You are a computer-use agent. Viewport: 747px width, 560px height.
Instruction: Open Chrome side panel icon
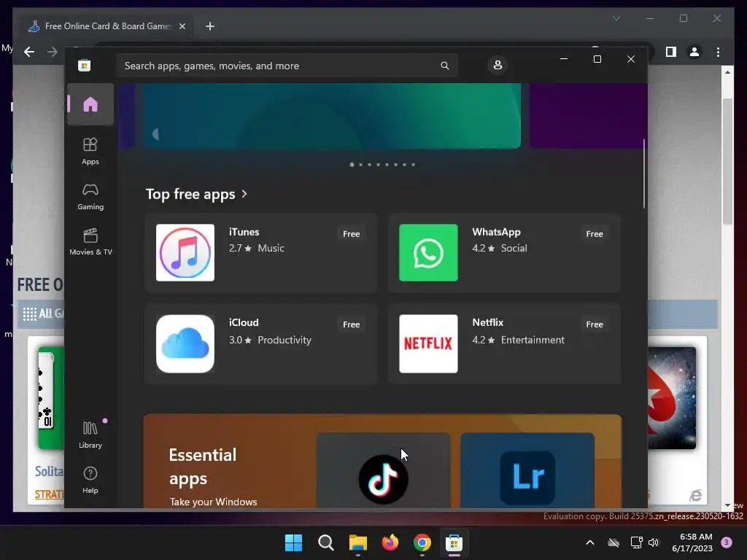(671, 52)
